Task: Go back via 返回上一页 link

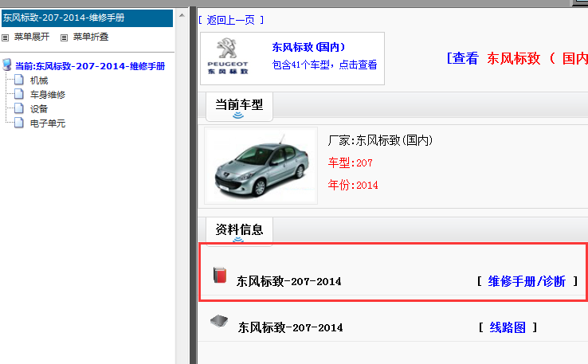Action: point(230,20)
